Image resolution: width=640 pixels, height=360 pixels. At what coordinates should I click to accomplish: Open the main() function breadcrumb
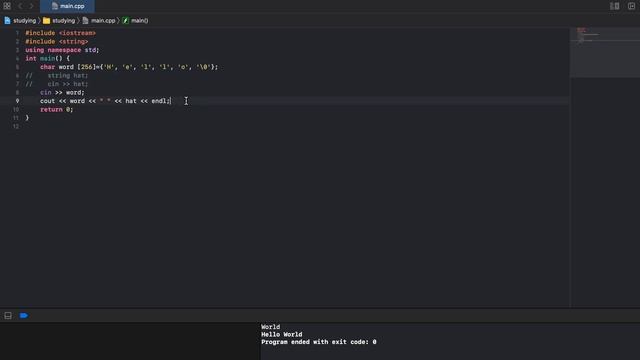click(136, 20)
